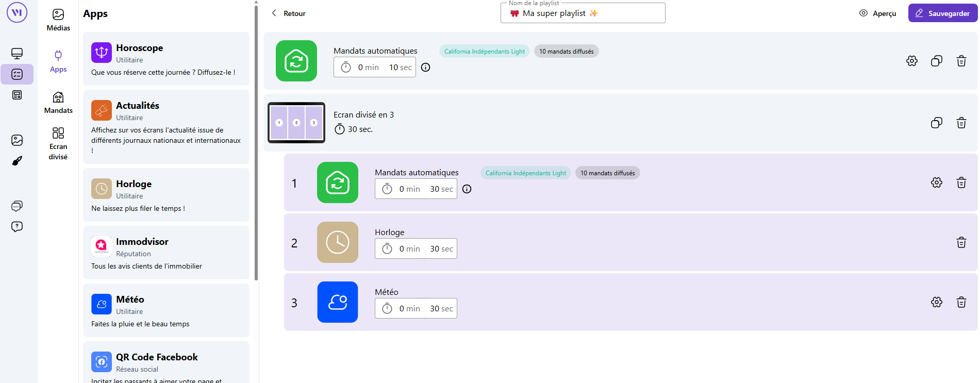
Task: Edit the 10 sec duration value
Action: coord(400,68)
